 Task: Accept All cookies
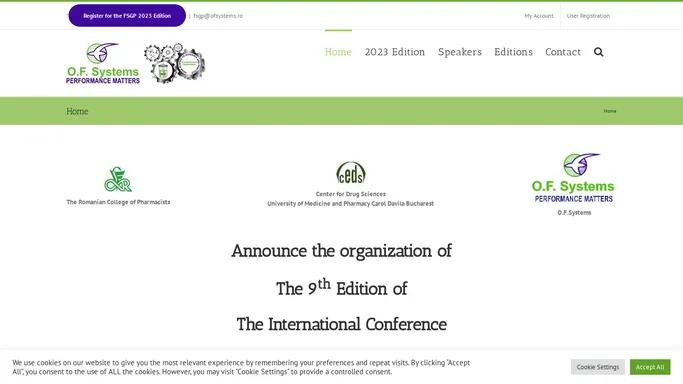tap(650, 367)
